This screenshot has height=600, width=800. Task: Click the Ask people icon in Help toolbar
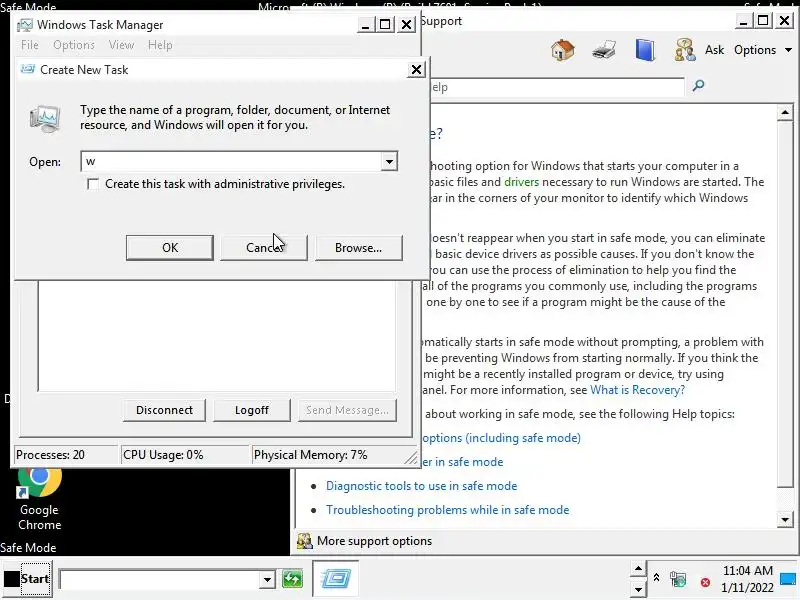(685, 50)
